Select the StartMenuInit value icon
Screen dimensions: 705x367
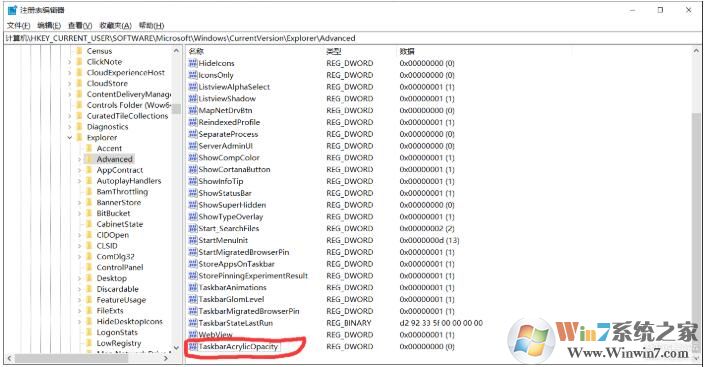(193, 240)
